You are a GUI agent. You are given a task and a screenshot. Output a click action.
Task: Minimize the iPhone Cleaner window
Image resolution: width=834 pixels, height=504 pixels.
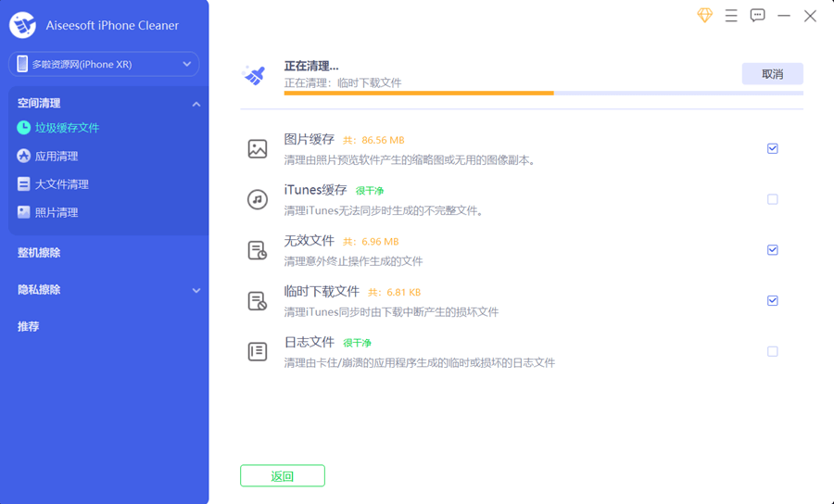click(783, 16)
